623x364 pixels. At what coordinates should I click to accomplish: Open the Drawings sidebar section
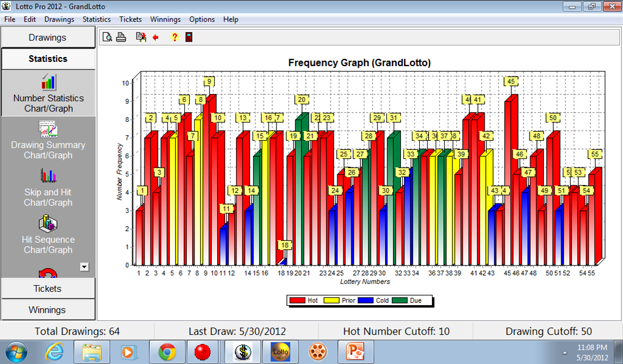48,38
